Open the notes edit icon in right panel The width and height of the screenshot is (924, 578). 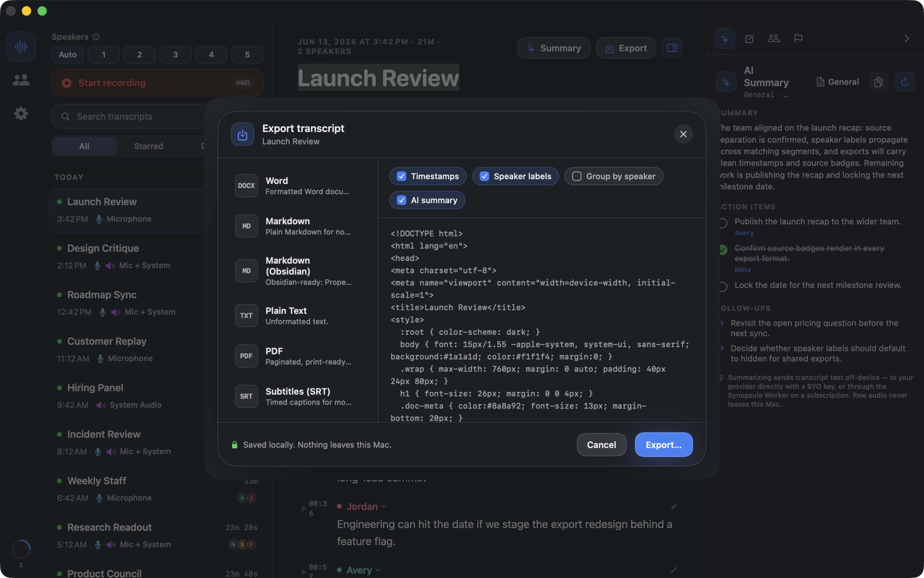click(x=749, y=39)
